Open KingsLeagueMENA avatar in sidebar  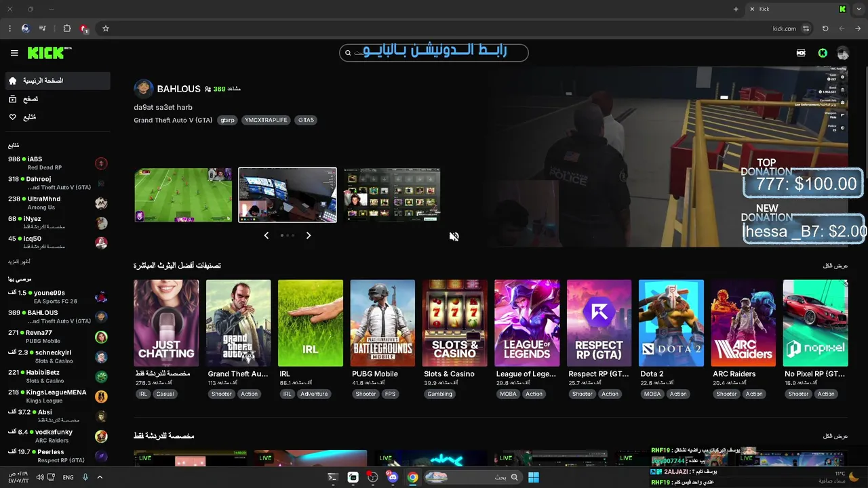pyautogui.click(x=101, y=396)
